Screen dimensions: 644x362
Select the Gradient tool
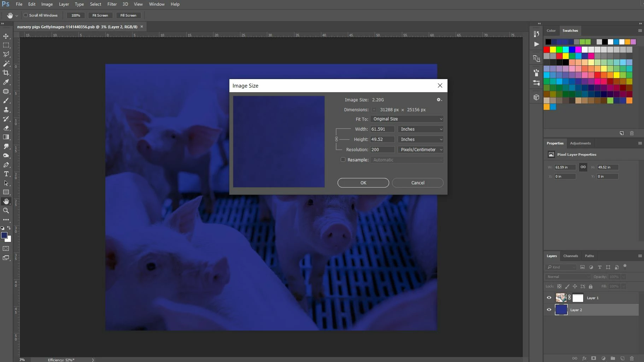[x=6, y=137]
